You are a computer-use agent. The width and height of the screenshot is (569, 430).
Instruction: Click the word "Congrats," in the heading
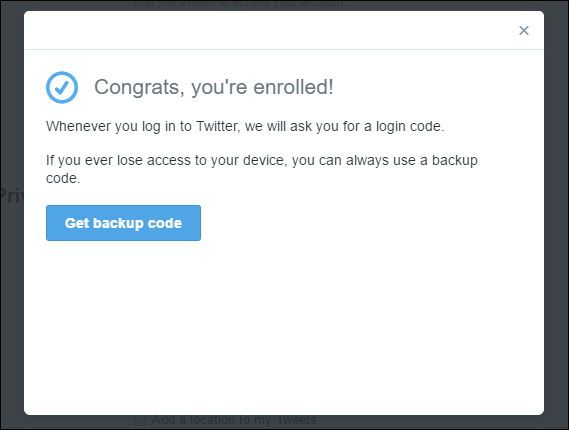(x=140, y=88)
